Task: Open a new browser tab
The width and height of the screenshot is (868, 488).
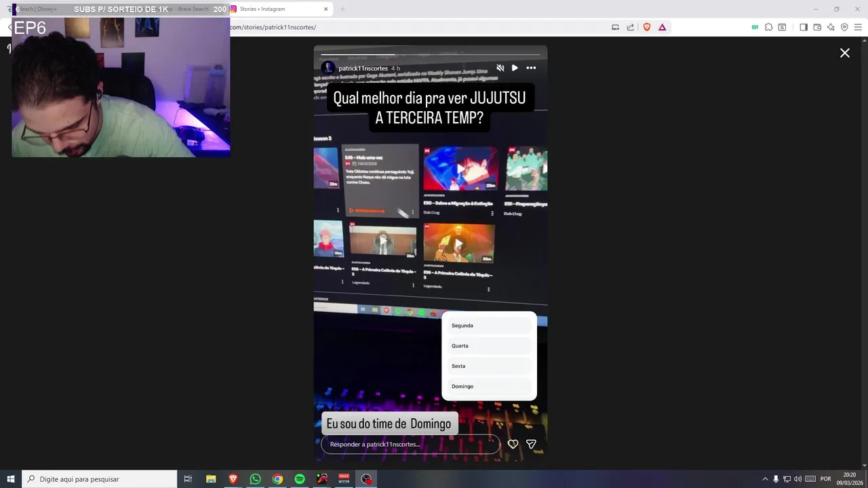Action: [342, 9]
